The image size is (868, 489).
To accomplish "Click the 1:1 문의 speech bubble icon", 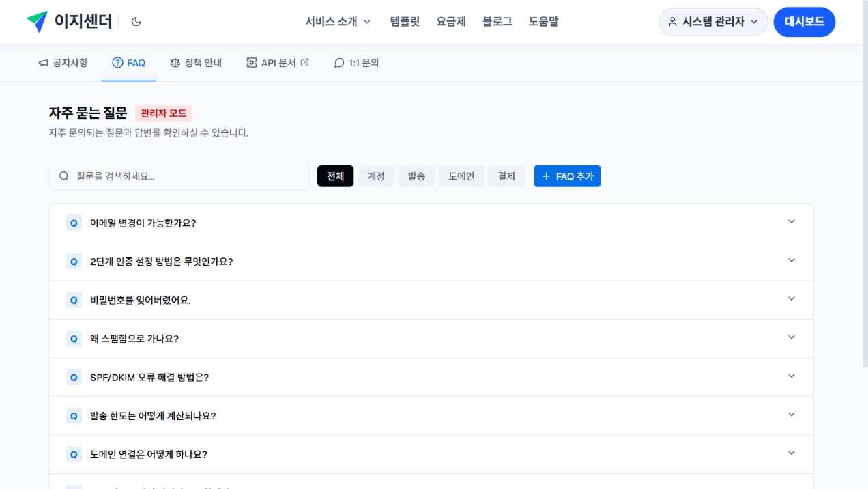I will [339, 63].
